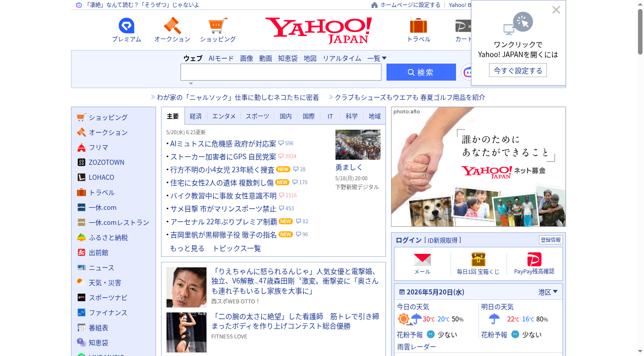Image resolution: width=644 pixels, height=356 pixels.
Task: Open headline AIミュトスに危機感 政府が対応案
Action: pyautogui.click(x=223, y=144)
